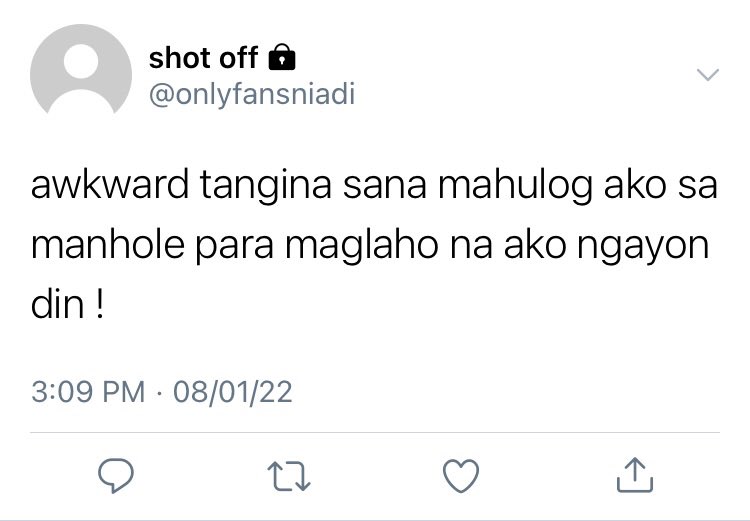Reply to the tweet via speech bubble icon
The width and height of the screenshot is (750, 521).
(x=116, y=475)
